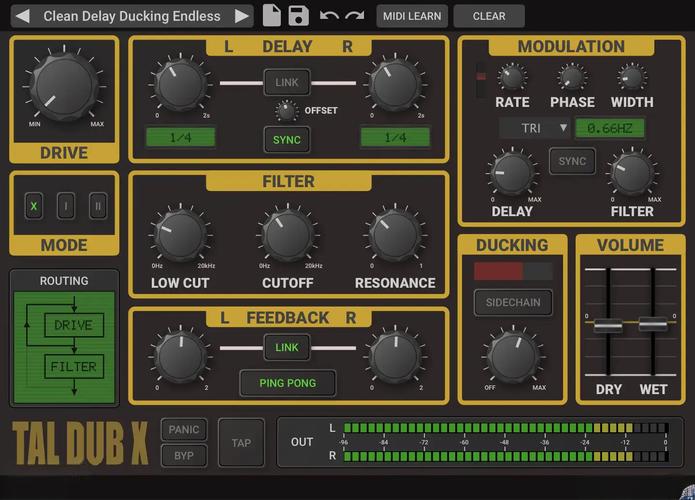Select mode I button
Image resolution: width=695 pixels, height=500 pixels.
point(66,206)
